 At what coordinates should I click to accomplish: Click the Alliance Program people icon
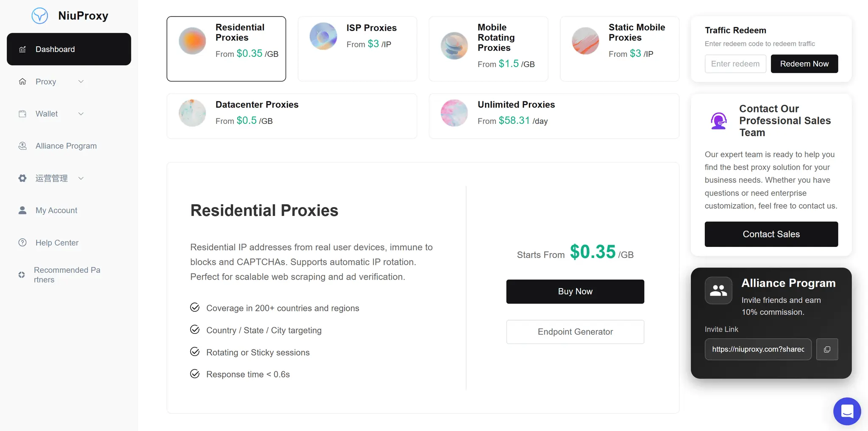[x=718, y=291]
